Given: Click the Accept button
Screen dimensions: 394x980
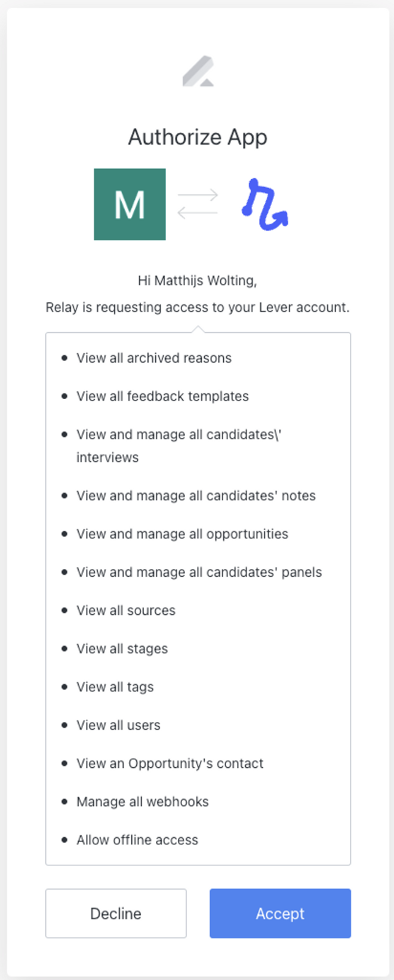Looking at the screenshot, I should tap(279, 913).
